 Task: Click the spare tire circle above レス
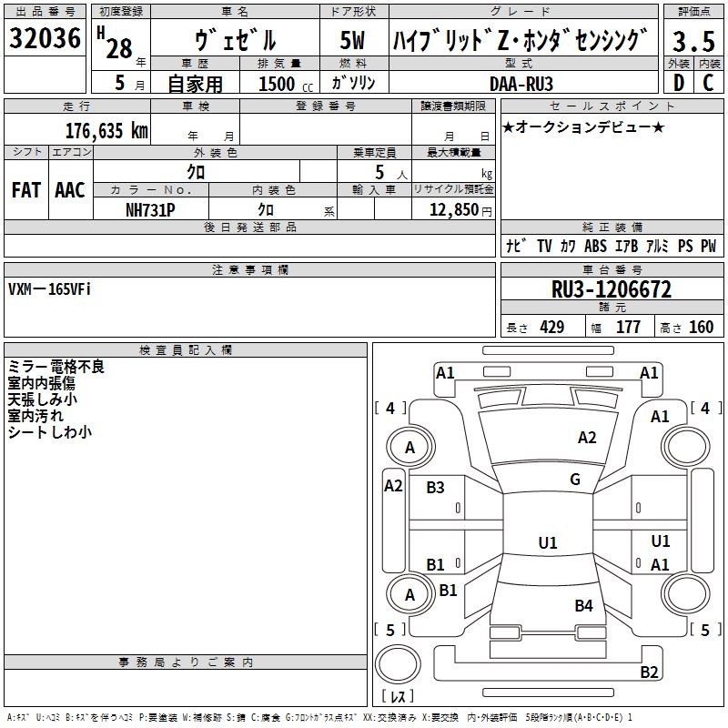click(398, 664)
